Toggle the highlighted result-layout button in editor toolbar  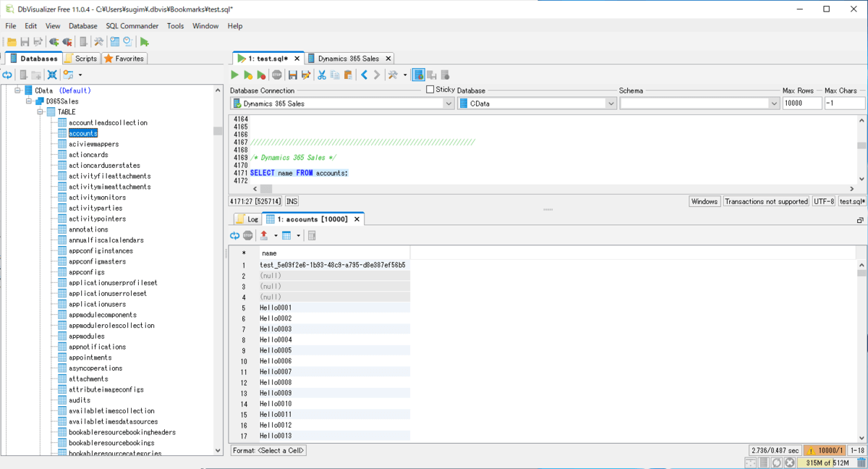click(418, 75)
